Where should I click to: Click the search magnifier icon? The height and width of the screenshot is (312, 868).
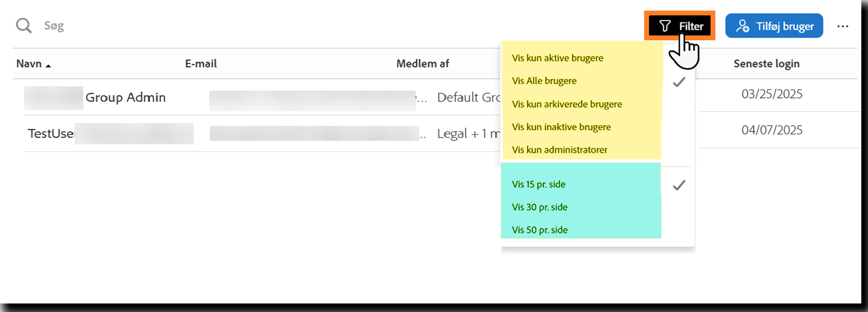[24, 26]
